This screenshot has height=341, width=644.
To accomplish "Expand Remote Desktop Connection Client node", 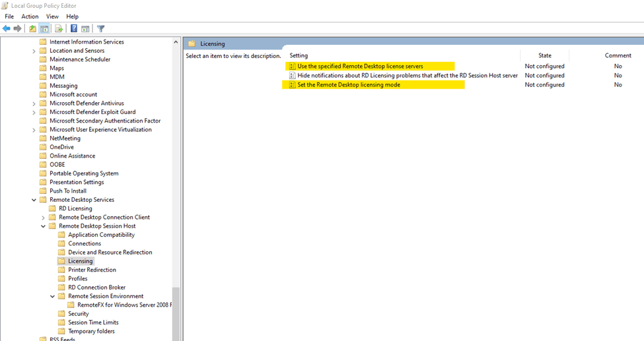I will [43, 218].
